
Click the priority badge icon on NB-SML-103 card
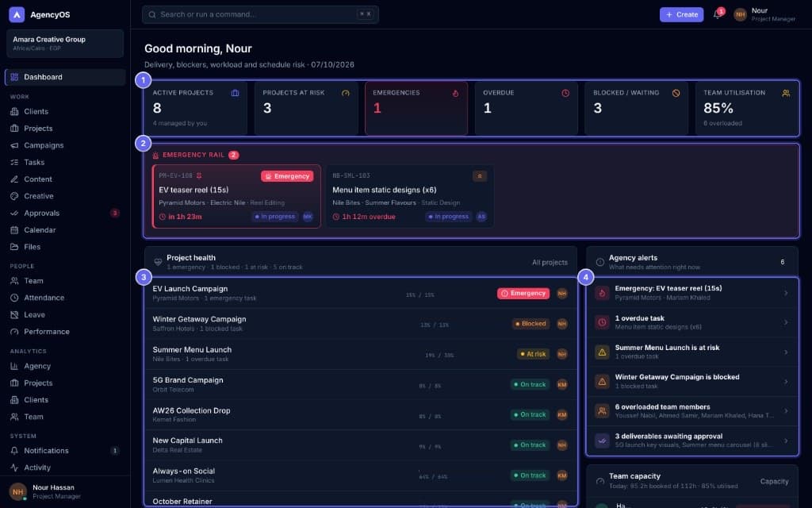pos(480,176)
